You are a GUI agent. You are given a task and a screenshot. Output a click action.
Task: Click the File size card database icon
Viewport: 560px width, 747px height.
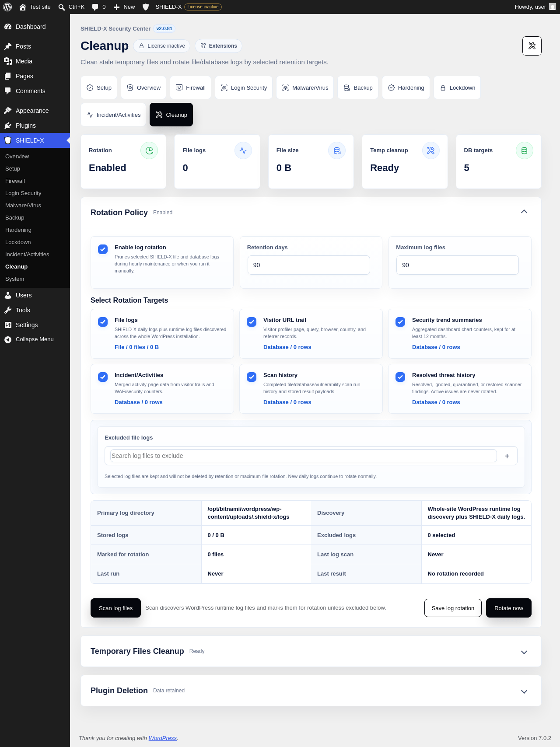coord(337,150)
